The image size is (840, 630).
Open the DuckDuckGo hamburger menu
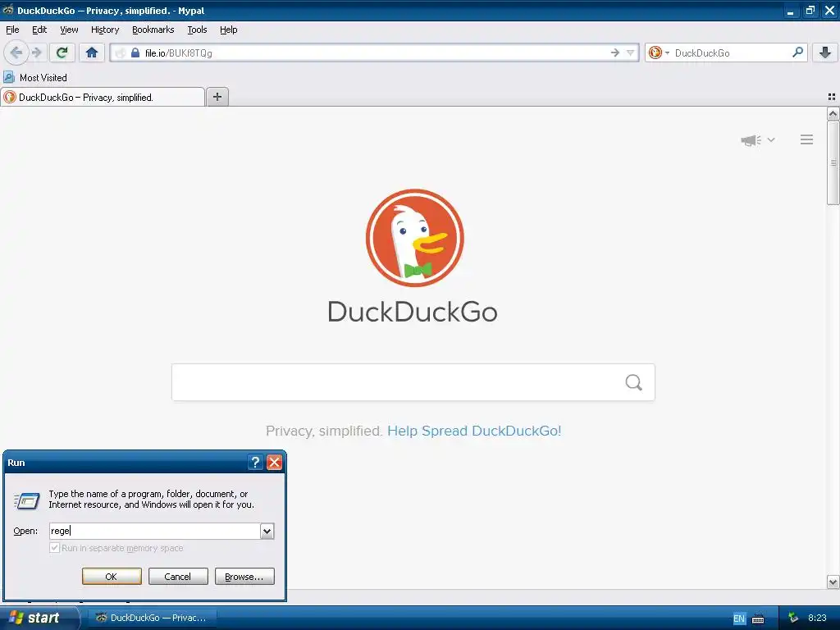click(807, 139)
